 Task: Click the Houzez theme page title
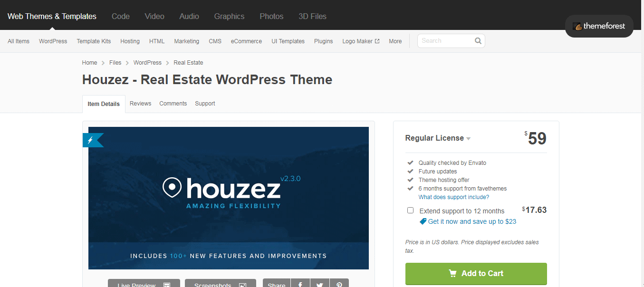[207, 79]
